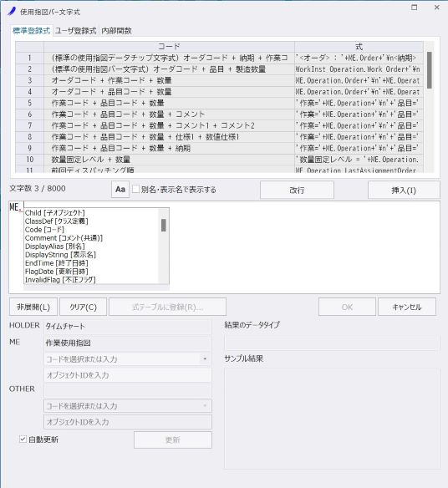Click the 挿入(I) button
Screen dimensions: 448x488
pyautogui.click(x=404, y=190)
